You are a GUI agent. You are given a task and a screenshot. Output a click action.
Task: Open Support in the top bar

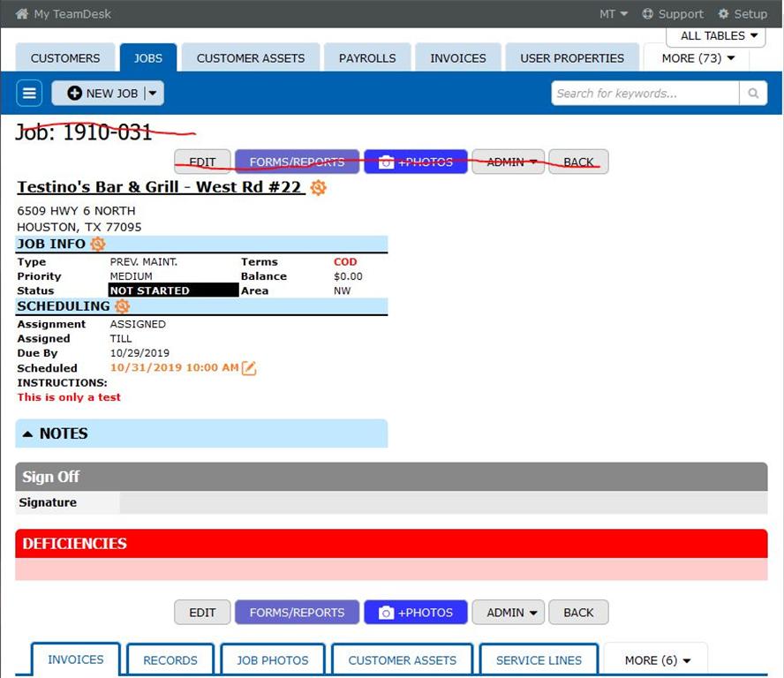[673, 14]
